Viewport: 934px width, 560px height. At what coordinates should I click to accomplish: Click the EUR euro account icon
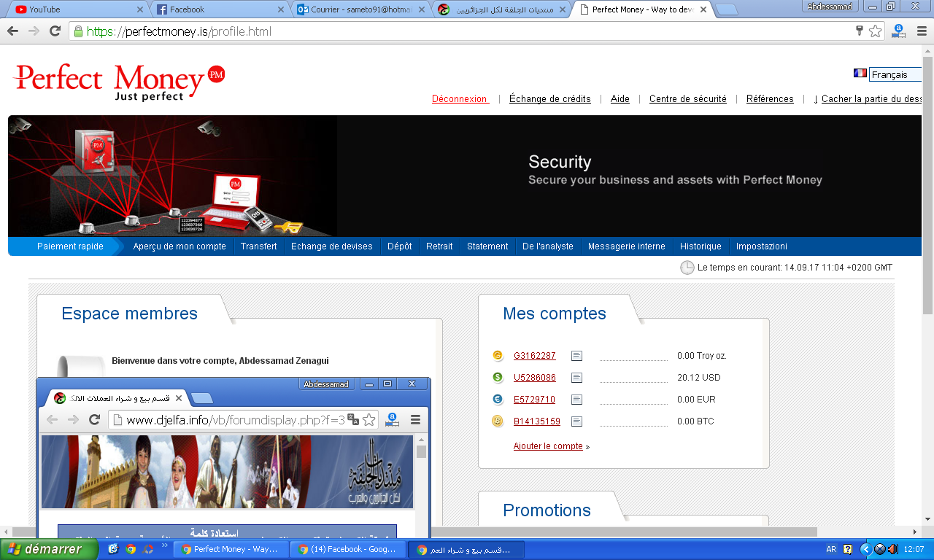(x=498, y=400)
